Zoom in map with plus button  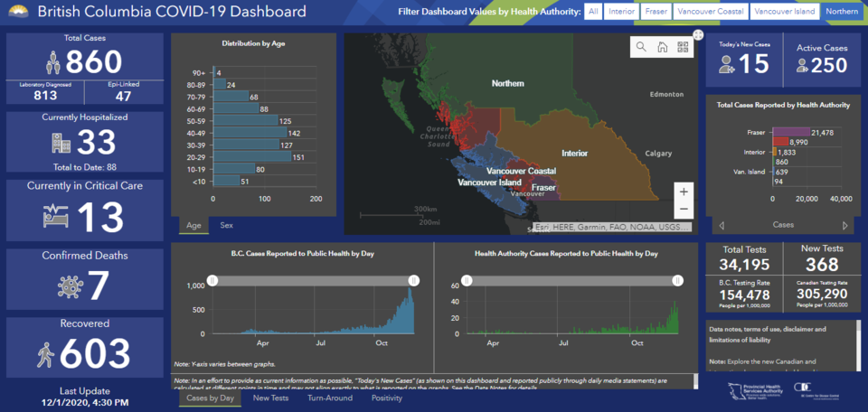tap(684, 192)
